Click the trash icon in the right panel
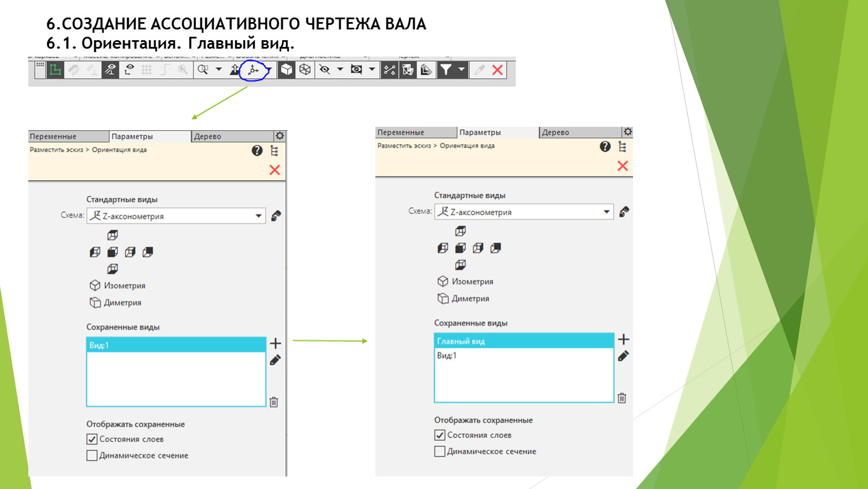The height and width of the screenshot is (489, 868). point(622,398)
